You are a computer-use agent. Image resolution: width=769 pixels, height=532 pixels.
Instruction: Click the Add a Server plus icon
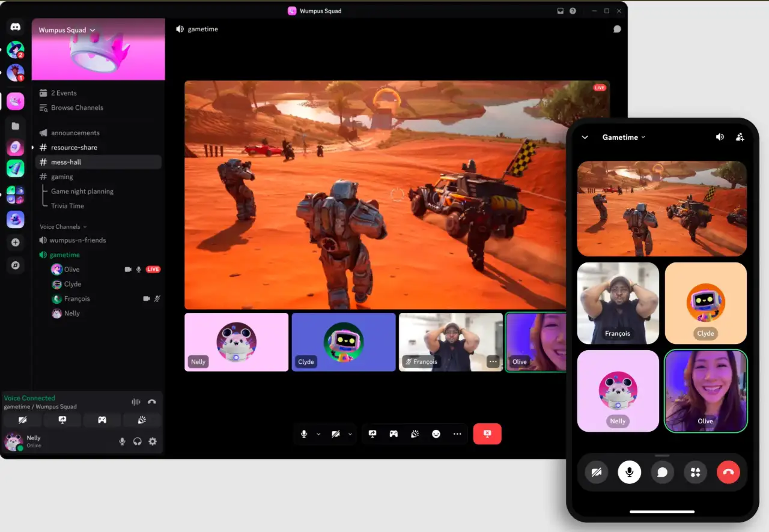(x=16, y=243)
